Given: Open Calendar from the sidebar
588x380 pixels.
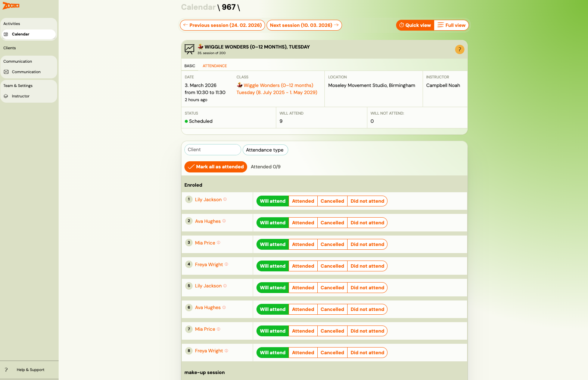Looking at the screenshot, I should tap(29, 34).
